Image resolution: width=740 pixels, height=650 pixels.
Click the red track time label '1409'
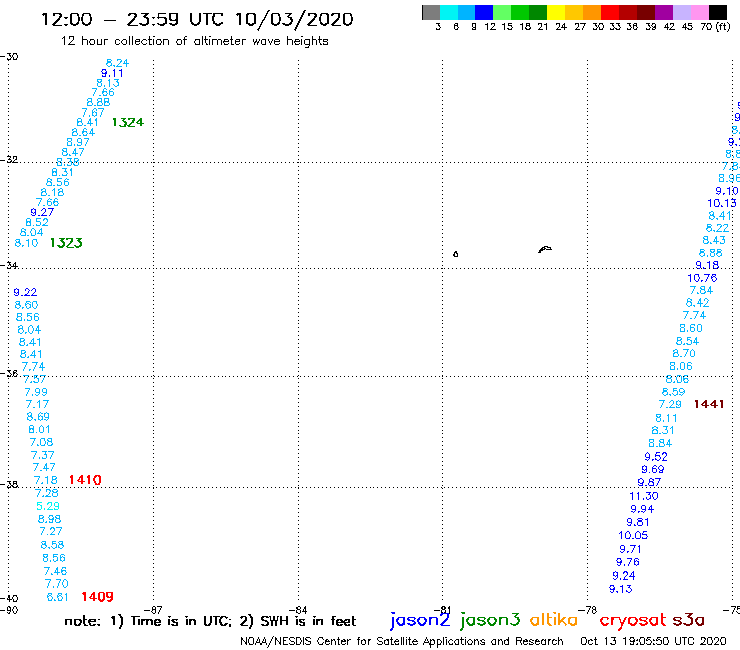coord(97,597)
